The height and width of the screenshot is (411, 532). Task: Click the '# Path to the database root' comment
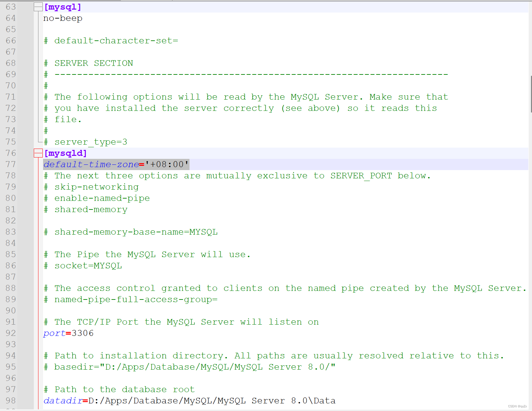(x=119, y=389)
